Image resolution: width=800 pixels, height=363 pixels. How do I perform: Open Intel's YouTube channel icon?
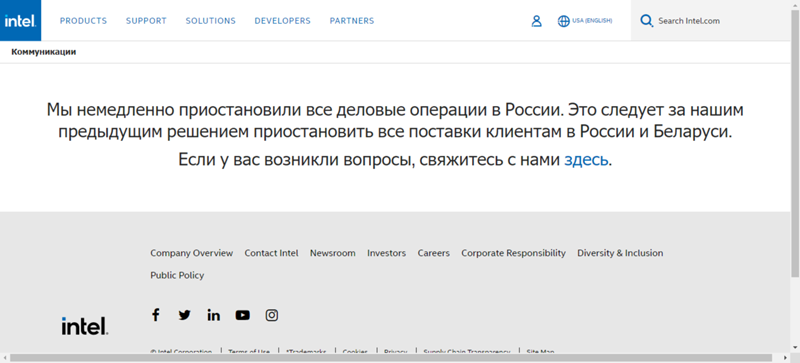tap(242, 315)
